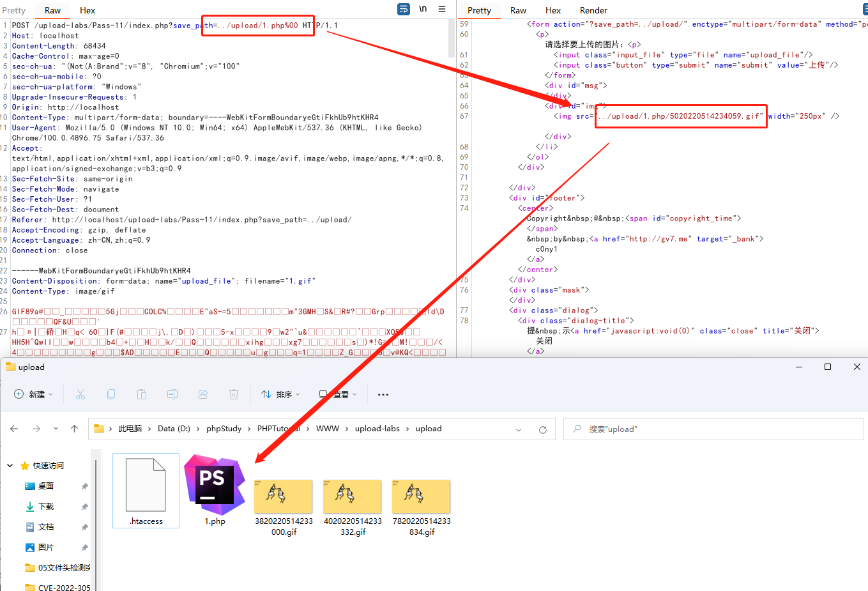Go back with the Explorer back arrow
Image resolution: width=868 pixels, height=591 pixels.
[14, 429]
